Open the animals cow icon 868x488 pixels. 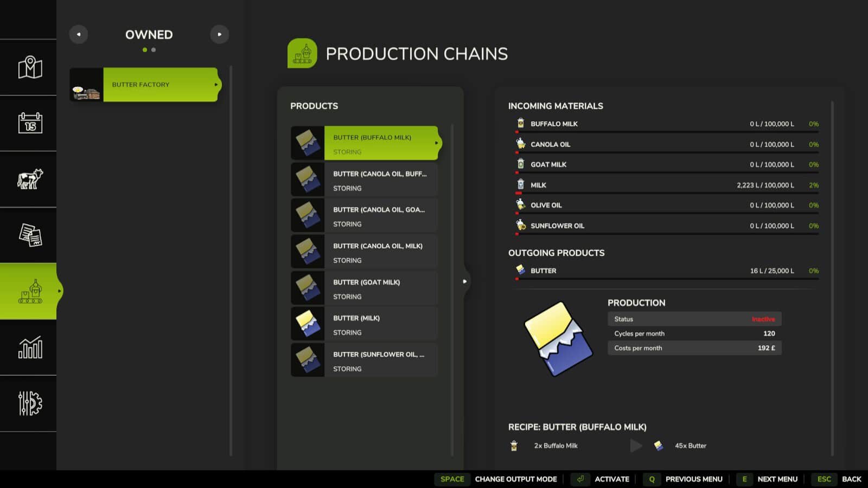point(30,179)
